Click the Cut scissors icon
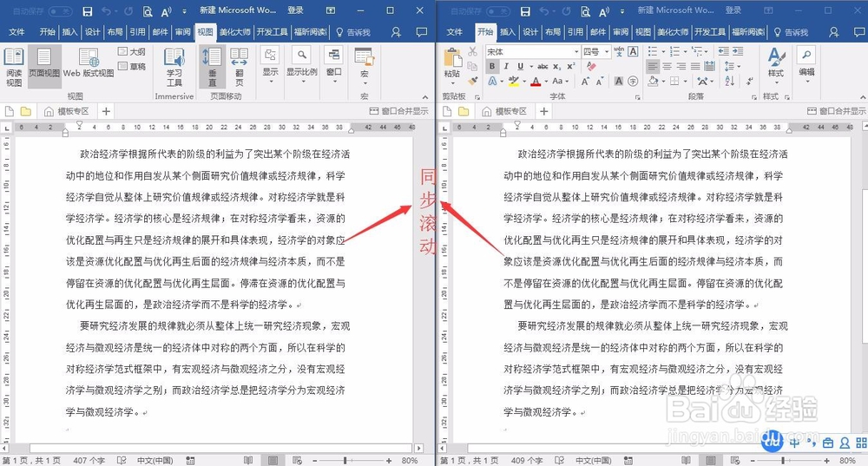 [x=472, y=51]
